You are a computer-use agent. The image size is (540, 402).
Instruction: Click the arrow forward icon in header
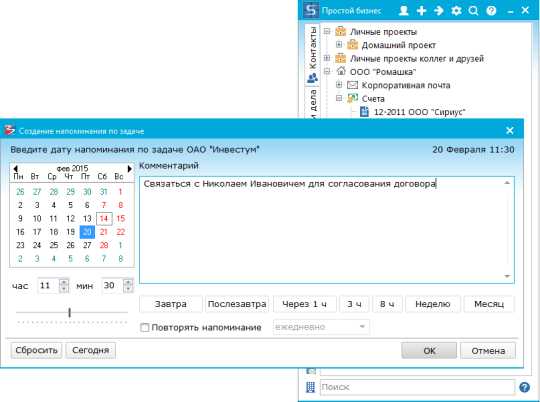(439, 11)
